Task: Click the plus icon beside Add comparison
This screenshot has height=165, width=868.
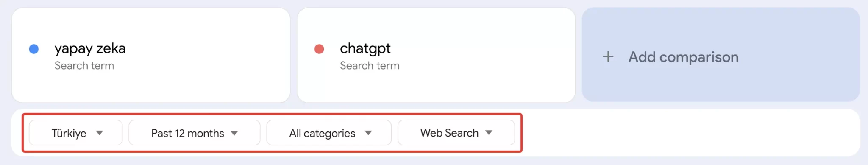Action: coord(608,57)
